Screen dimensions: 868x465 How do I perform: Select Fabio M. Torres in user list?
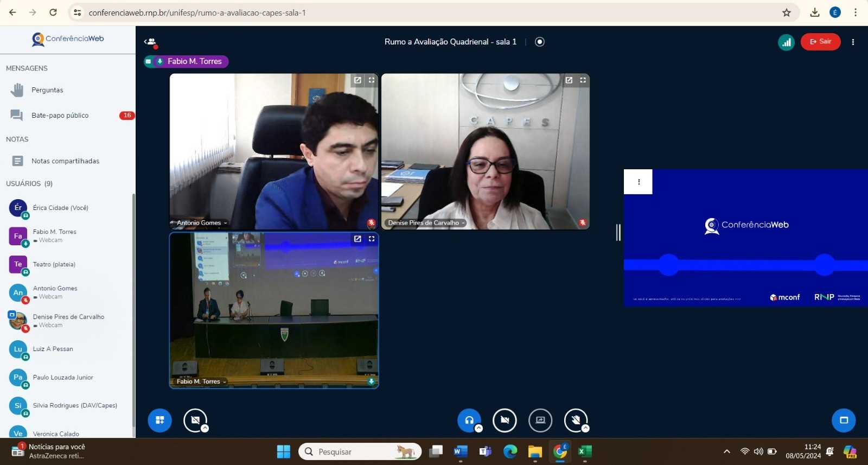point(68,236)
